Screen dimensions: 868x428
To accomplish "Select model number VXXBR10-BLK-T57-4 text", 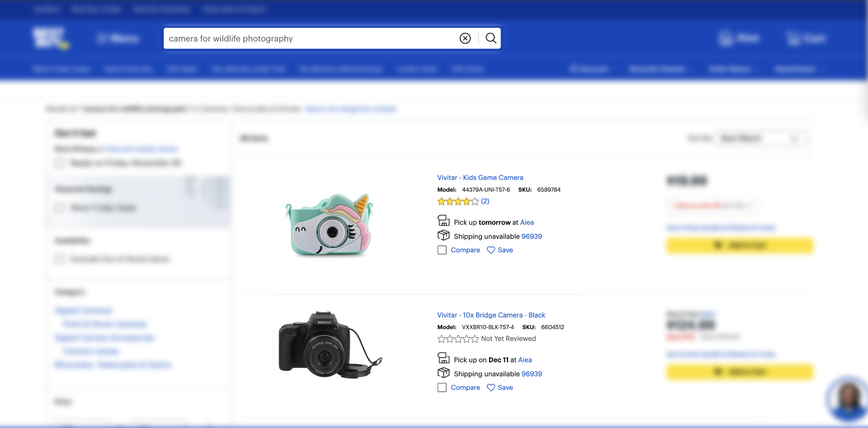I will pyautogui.click(x=487, y=327).
